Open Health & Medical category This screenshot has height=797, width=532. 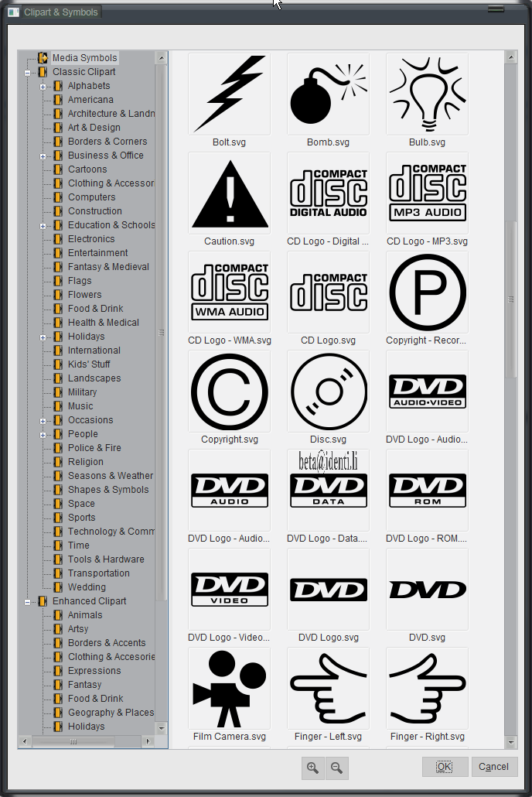103,322
